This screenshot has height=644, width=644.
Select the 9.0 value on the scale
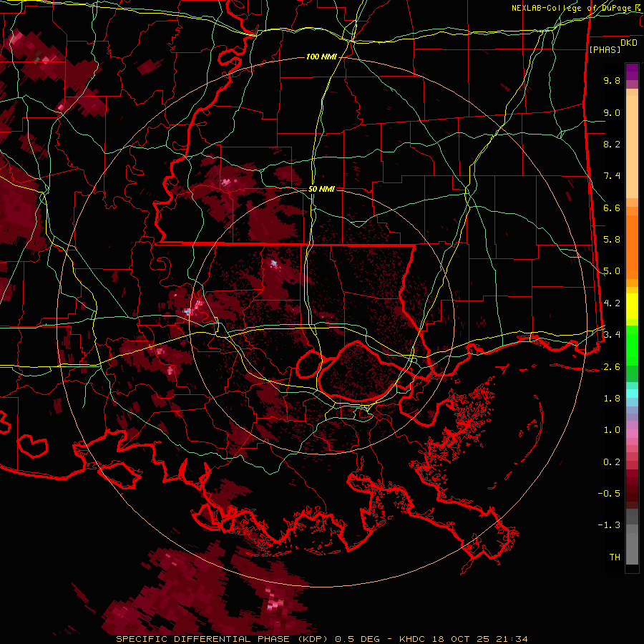pyautogui.click(x=612, y=112)
